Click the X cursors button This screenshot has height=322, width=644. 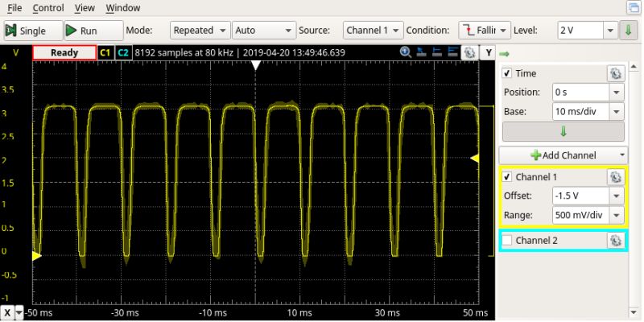point(7,313)
